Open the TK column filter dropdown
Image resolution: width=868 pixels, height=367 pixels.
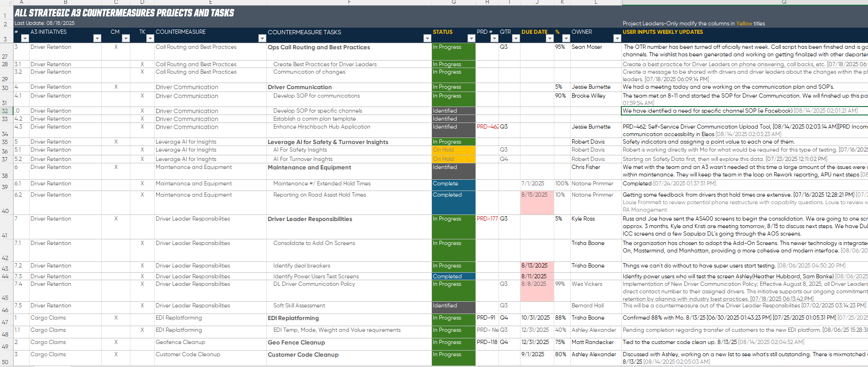pos(150,38)
